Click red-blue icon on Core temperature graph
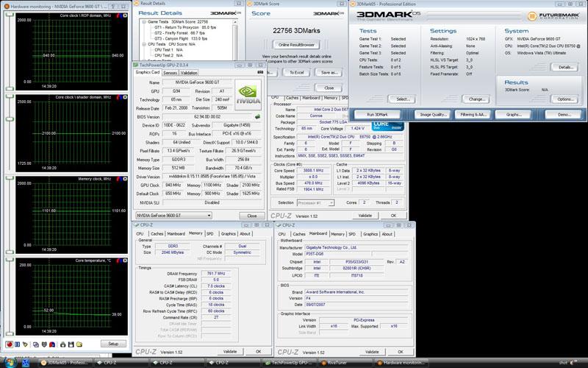The height and width of the screenshot is (368, 588). [118, 261]
